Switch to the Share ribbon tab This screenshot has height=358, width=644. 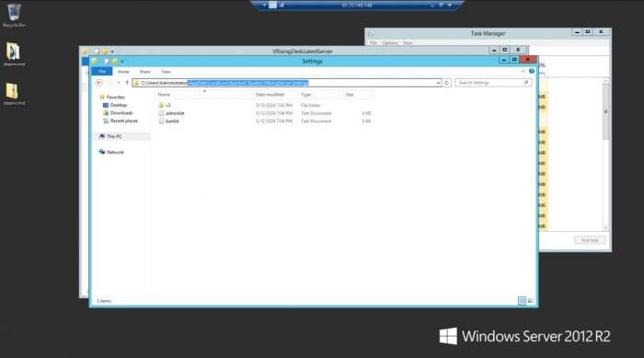point(145,72)
